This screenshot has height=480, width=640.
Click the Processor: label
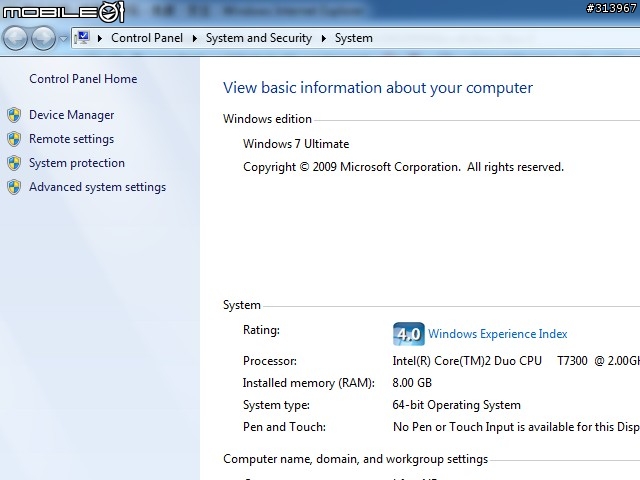pos(270,361)
